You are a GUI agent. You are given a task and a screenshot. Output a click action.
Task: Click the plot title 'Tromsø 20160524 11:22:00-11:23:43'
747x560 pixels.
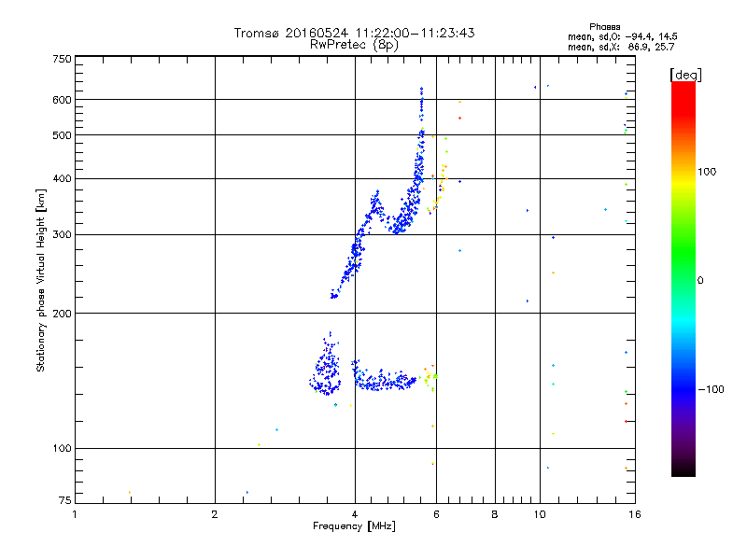(354, 33)
